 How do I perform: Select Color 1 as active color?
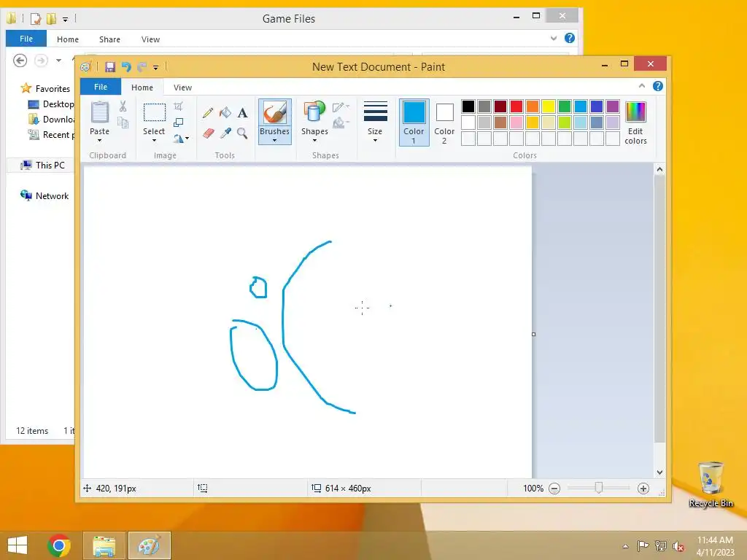(414, 122)
